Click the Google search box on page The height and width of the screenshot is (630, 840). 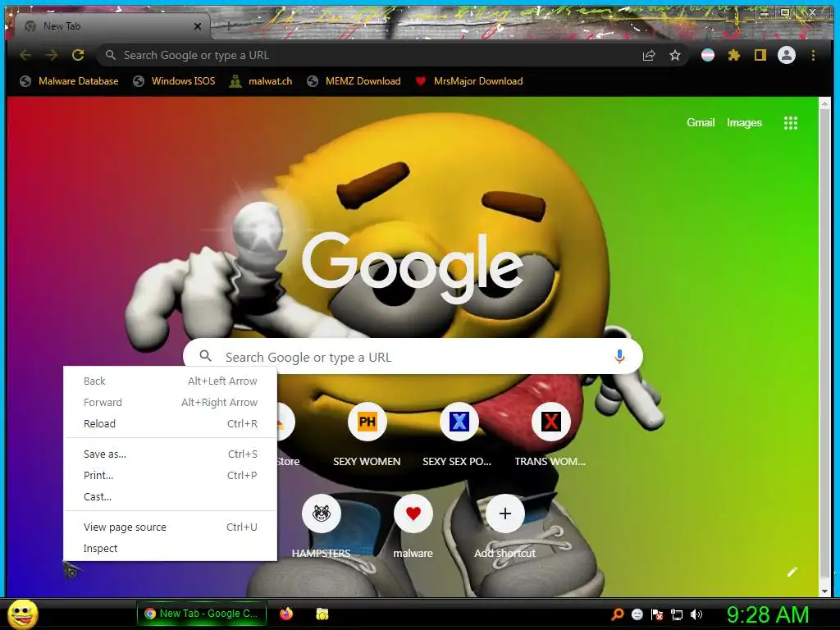tap(413, 357)
